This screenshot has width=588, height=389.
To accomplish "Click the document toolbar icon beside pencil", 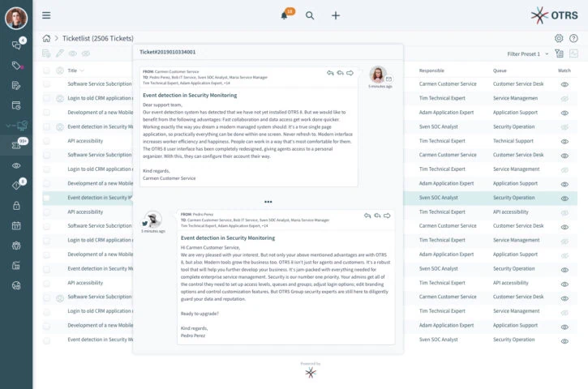I will point(46,53).
